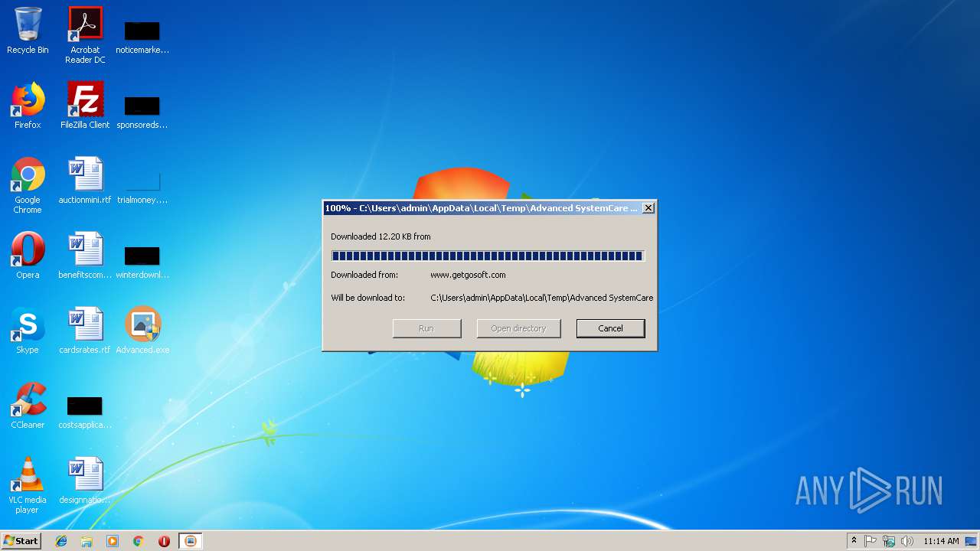Image resolution: width=980 pixels, height=551 pixels.
Task: Click the Open directory button
Action: tap(518, 328)
